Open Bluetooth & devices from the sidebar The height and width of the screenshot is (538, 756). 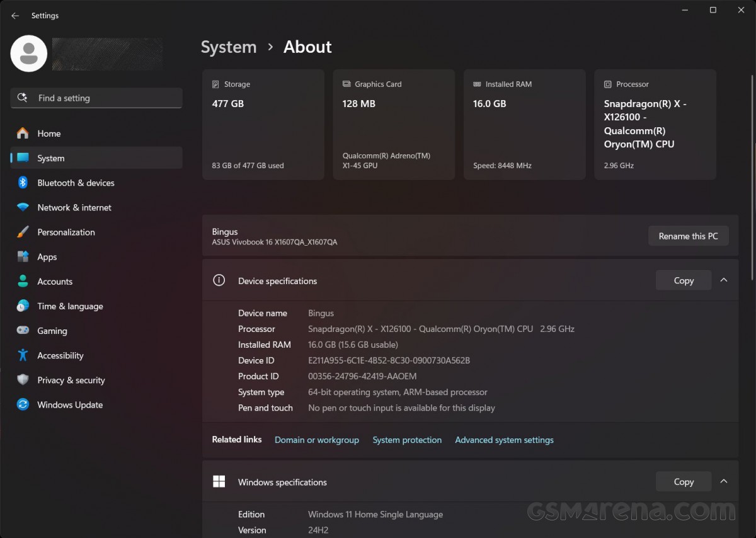click(76, 183)
